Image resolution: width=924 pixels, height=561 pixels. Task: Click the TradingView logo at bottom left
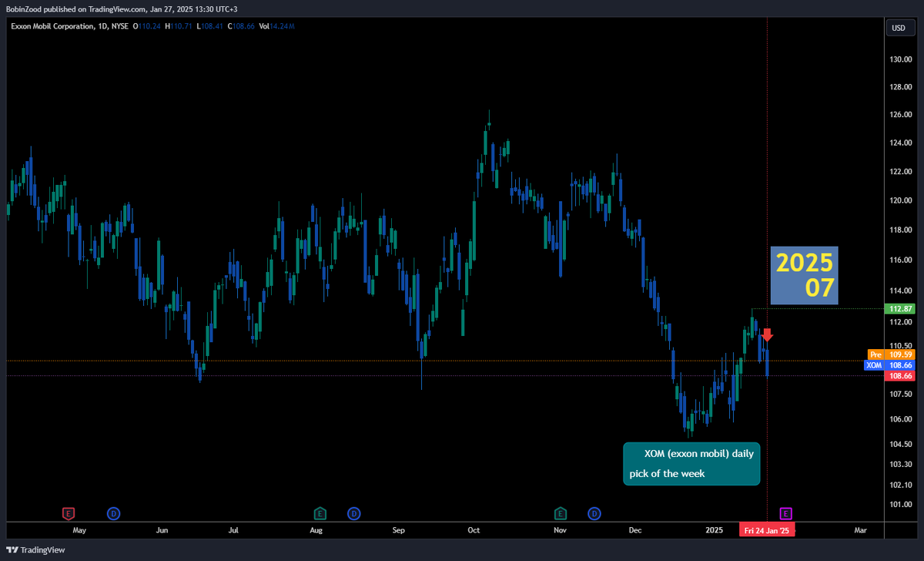(x=36, y=550)
